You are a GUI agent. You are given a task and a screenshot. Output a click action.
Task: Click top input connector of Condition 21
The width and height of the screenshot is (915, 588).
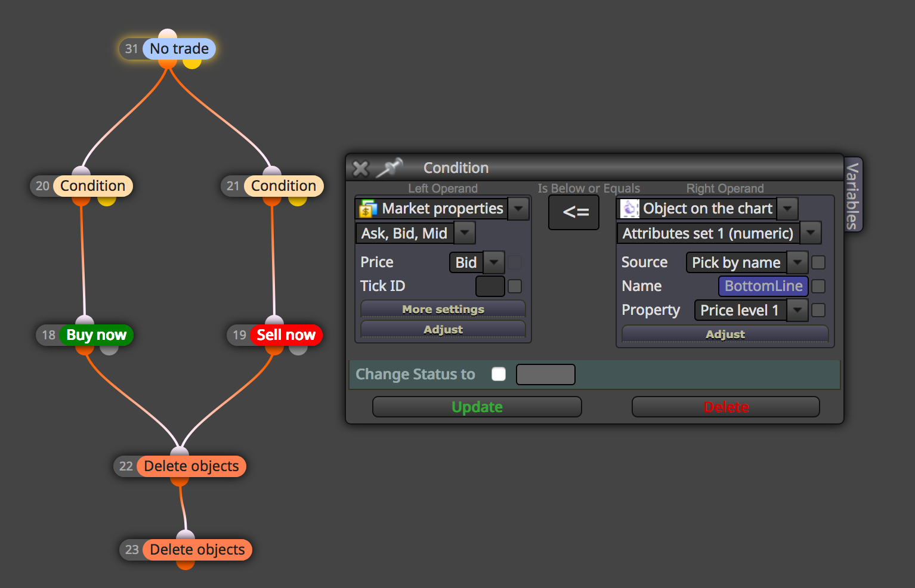(271, 171)
